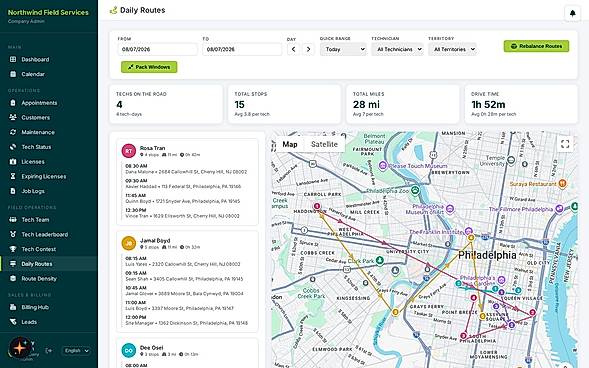The image size is (589, 368).
Task: Click the Pack Windows button
Action: tap(149, 67)
